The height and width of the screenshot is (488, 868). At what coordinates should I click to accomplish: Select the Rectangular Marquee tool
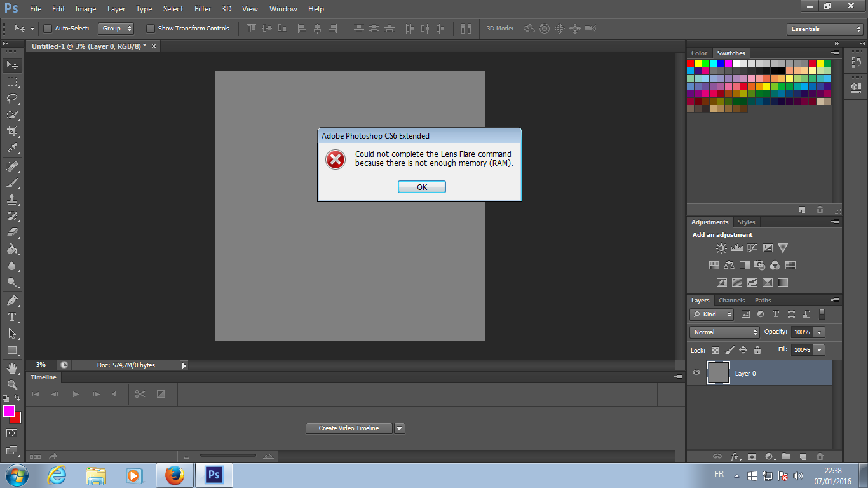pyautogui.click(x=12, y=82)
